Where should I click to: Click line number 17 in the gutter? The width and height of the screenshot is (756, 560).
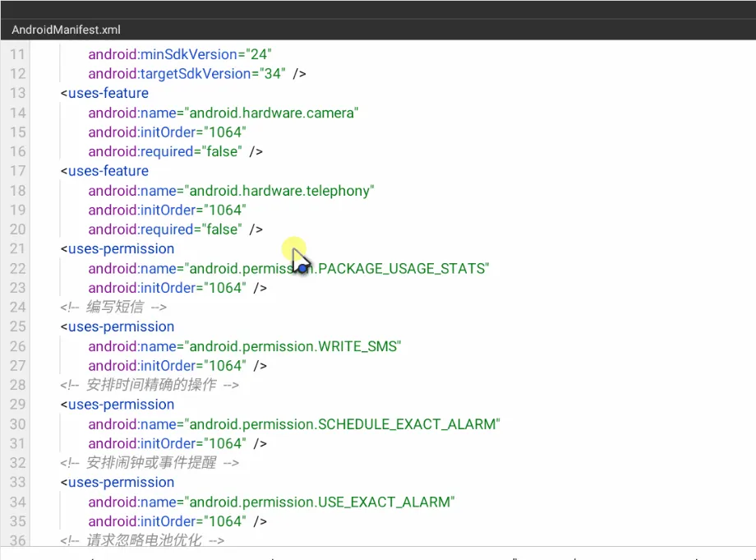click(17, 171)
